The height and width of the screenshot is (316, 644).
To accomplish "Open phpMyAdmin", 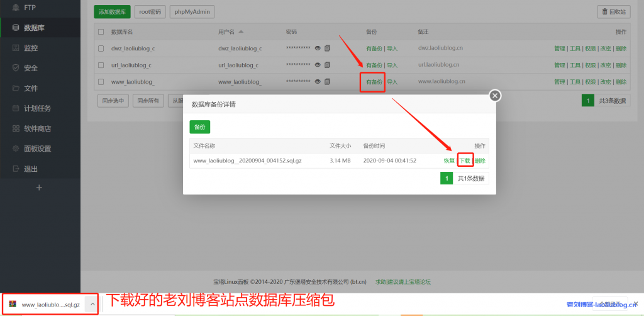I will [x=192, y=11].
